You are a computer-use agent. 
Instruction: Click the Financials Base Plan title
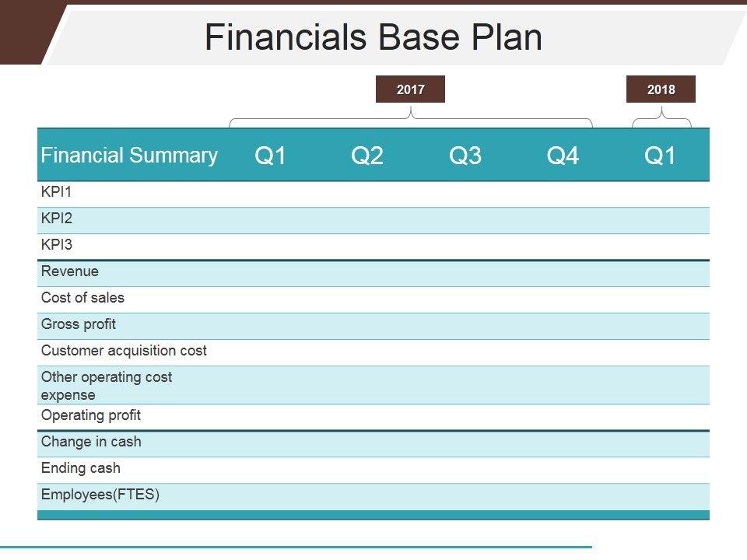(373, 37)
